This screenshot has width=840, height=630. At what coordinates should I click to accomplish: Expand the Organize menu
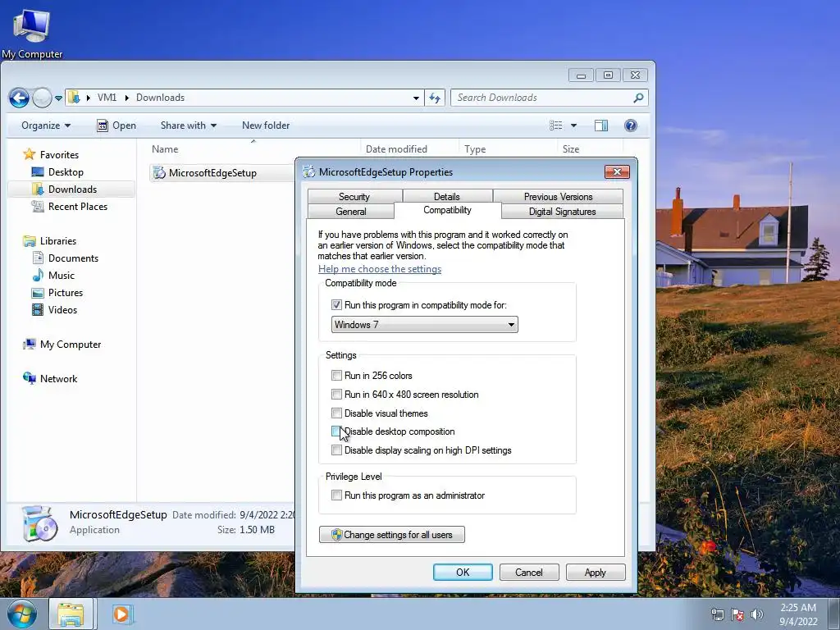point(46,126)
